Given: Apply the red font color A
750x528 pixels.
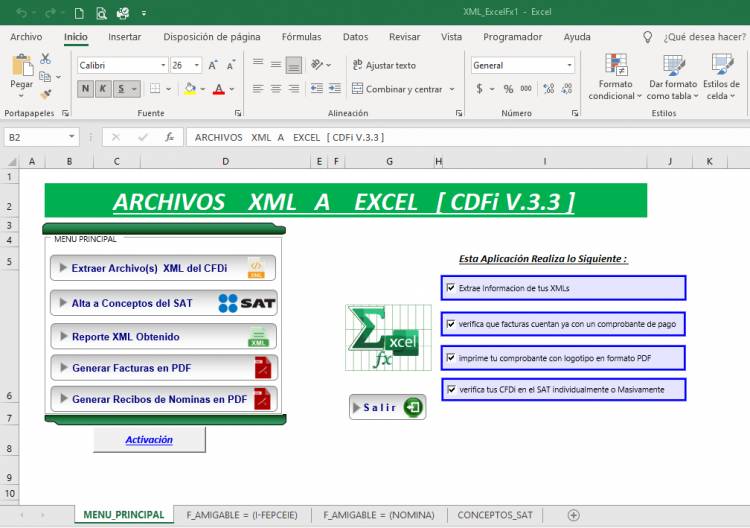Looking at the screenshot, I should coord(219,88).
